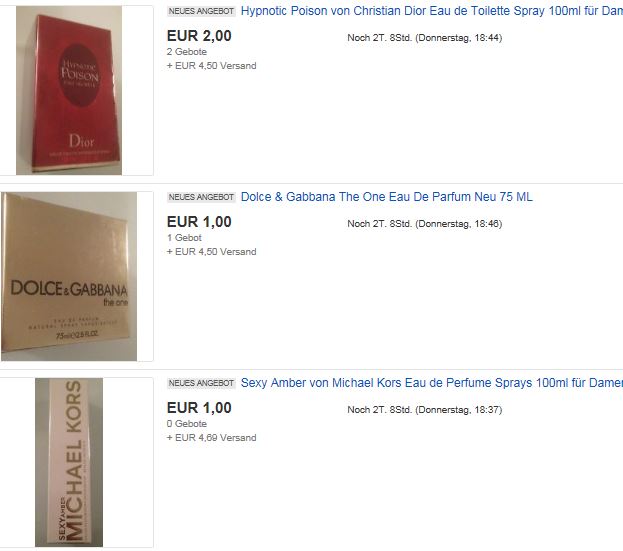The image size is (623, 551).
Task: Click the 1 Gebot bid count
Action: [184, 238]
